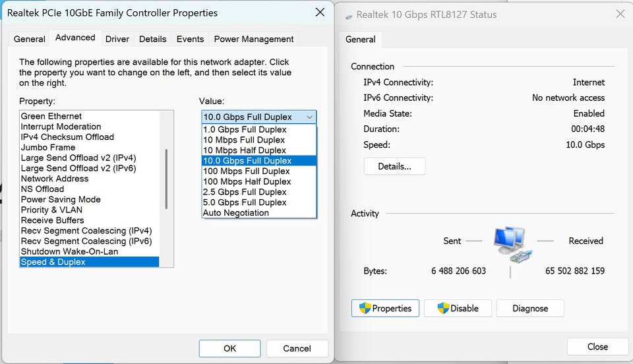Close the RTL8127 Status window with X
633x364 pixels.
(x=620, y=14)
